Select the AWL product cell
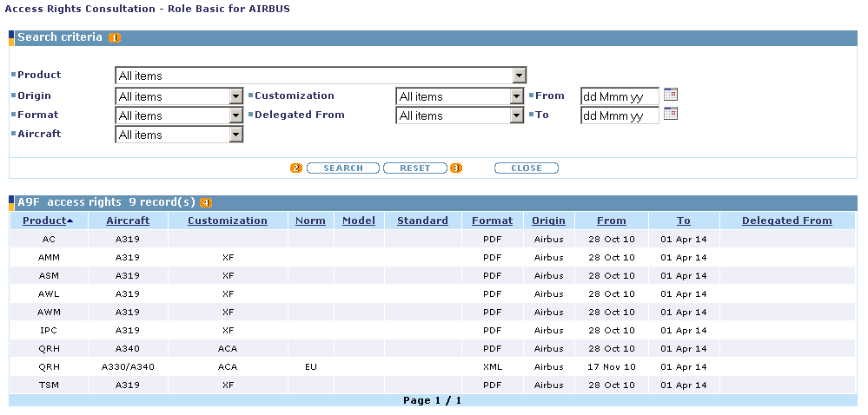The image size is (868, 415). [x=49, y=294]
